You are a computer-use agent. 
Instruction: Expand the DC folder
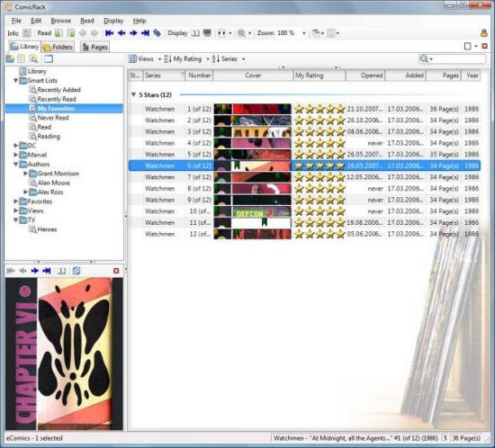coord(16,146)
